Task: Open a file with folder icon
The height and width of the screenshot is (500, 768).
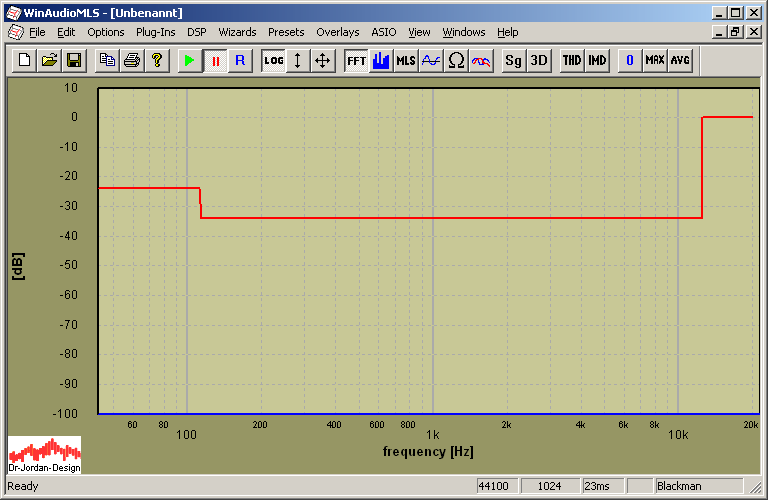Action: tap(49, 60)
